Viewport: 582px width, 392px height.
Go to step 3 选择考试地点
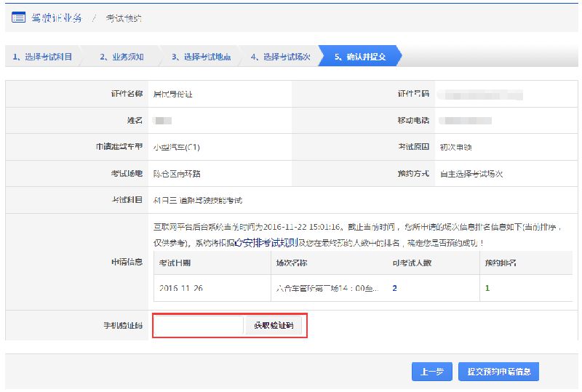coord(201,57)
